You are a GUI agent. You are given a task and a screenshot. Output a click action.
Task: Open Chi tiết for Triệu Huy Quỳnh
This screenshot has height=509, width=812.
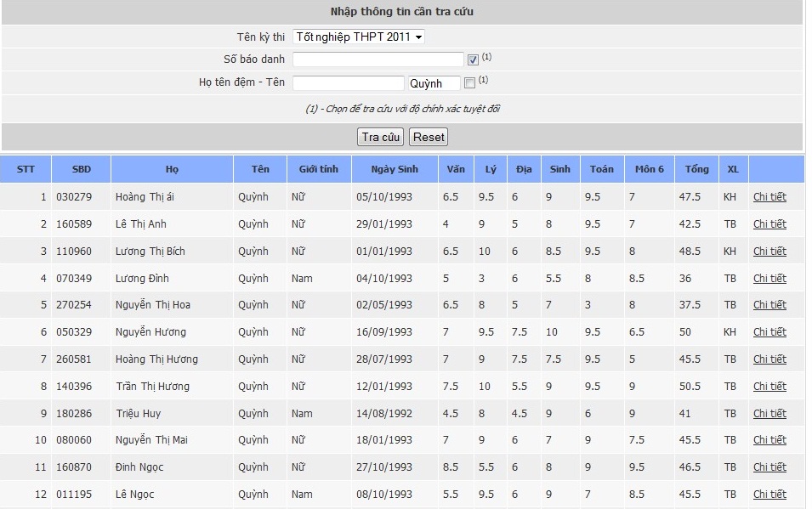pos(769,413)
